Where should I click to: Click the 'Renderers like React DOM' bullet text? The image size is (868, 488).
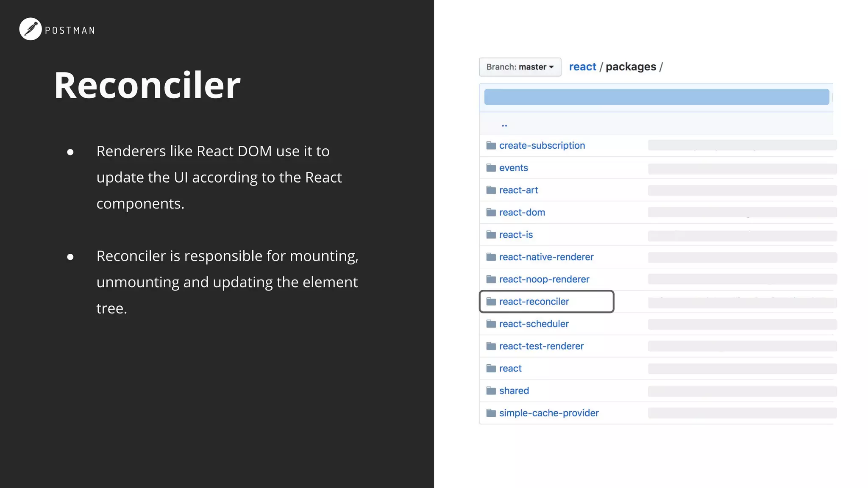tap(219, 177)
